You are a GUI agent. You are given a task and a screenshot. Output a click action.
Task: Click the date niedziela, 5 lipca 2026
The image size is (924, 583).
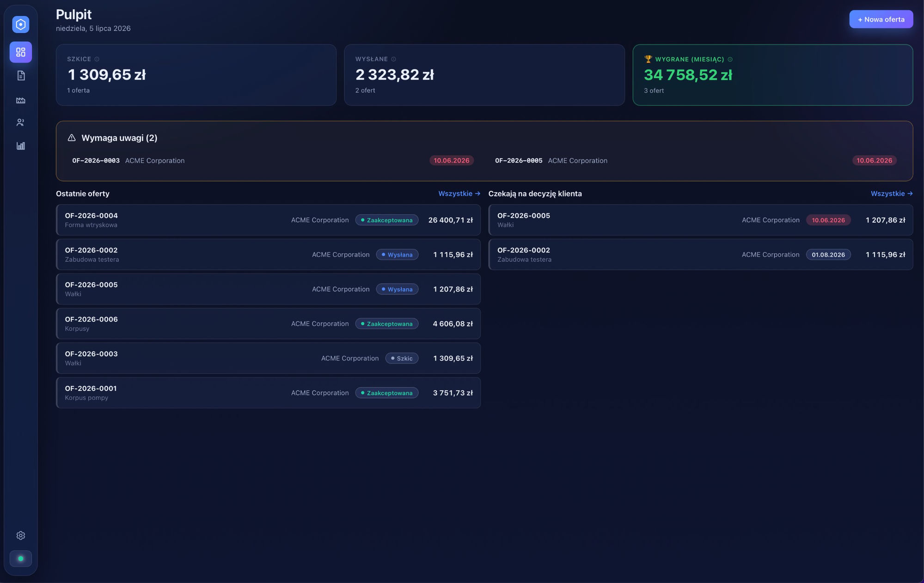(x=93, y=28)
